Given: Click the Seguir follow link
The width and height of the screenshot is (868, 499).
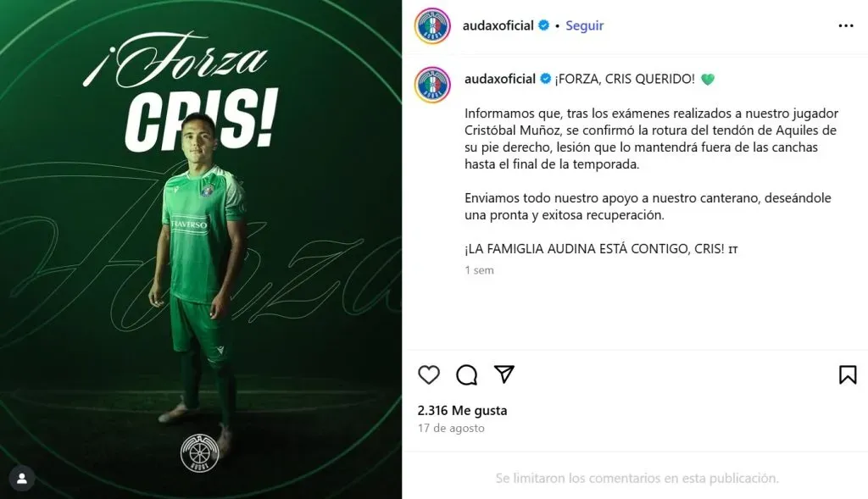Looking at the screenshot, I should (x=584, y=25).
